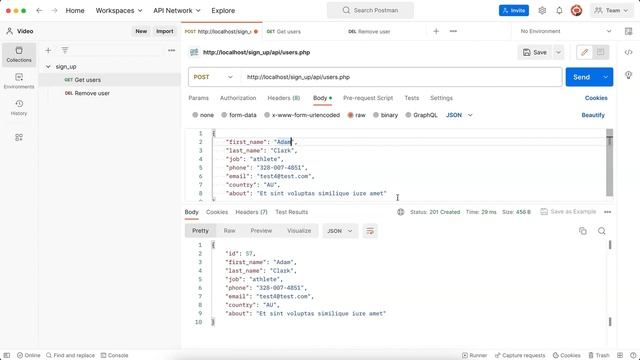640x360 pixels.
Task: Click the filter collections icon
Action: point(65,50)
